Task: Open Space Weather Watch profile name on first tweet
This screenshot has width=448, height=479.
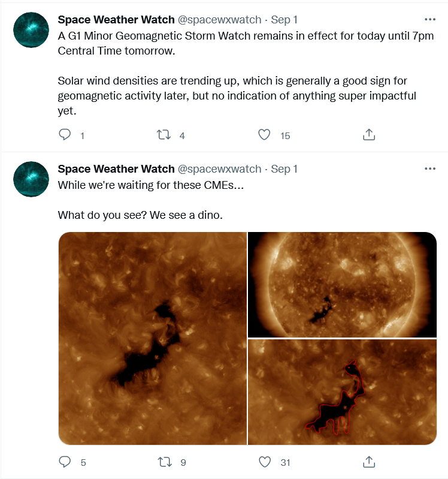Action: (116, 20)
